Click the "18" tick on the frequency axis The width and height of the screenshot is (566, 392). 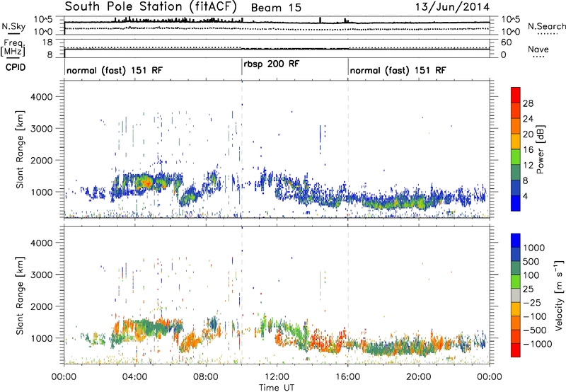(47, 42)
